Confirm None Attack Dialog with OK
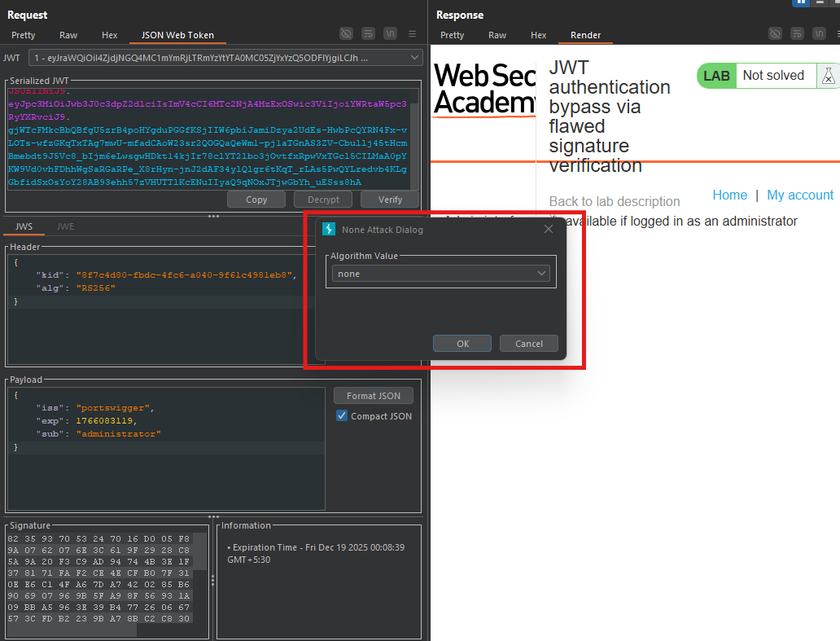 click(462, 344)
